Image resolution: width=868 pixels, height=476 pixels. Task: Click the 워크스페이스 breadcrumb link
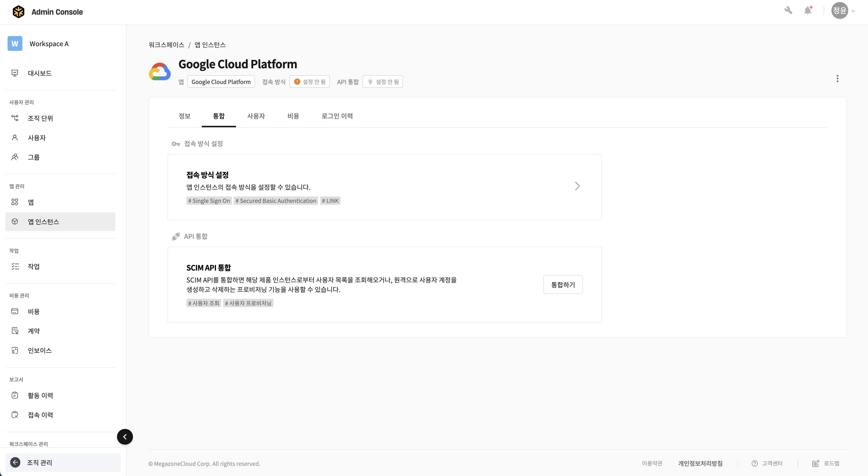tap(166, 45)
